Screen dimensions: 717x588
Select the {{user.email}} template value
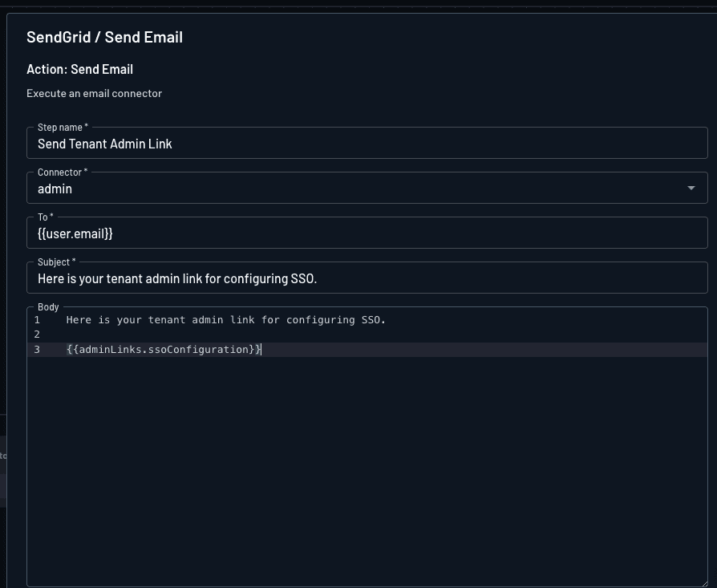point(75,233)
